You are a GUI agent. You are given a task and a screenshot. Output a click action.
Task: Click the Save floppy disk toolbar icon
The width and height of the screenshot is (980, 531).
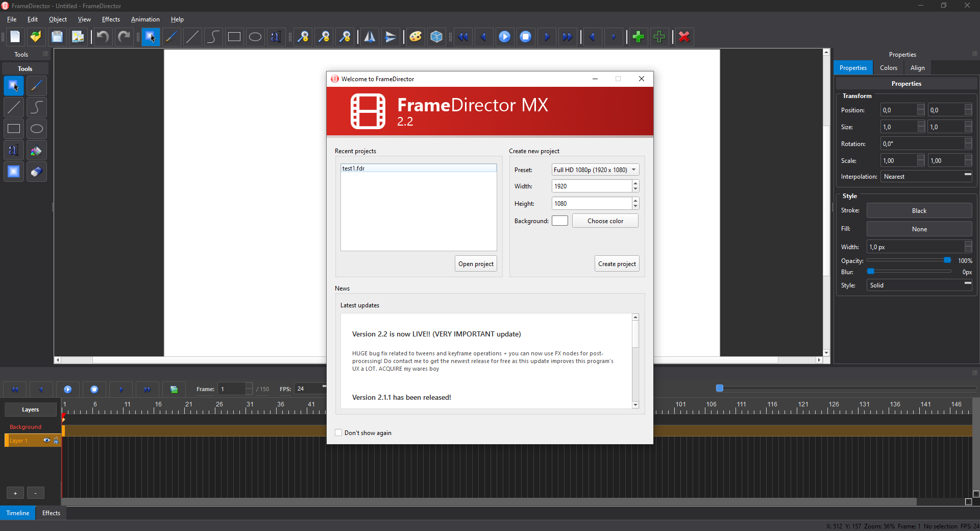coord(57,37)
